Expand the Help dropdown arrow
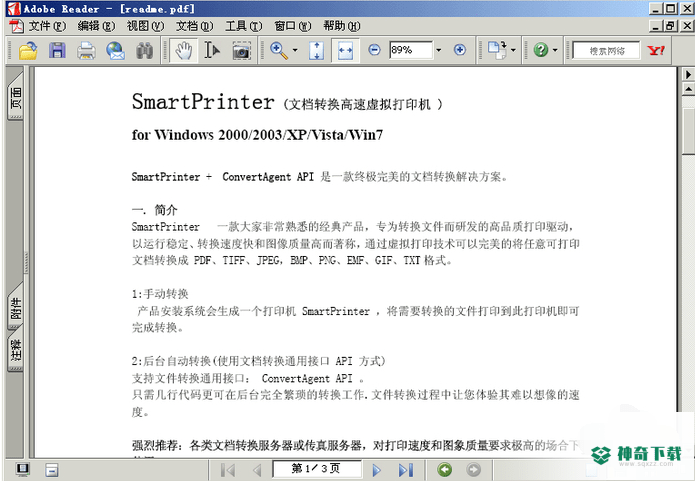Viewport: 695px width, 481px height. click(x=555, y=50)
